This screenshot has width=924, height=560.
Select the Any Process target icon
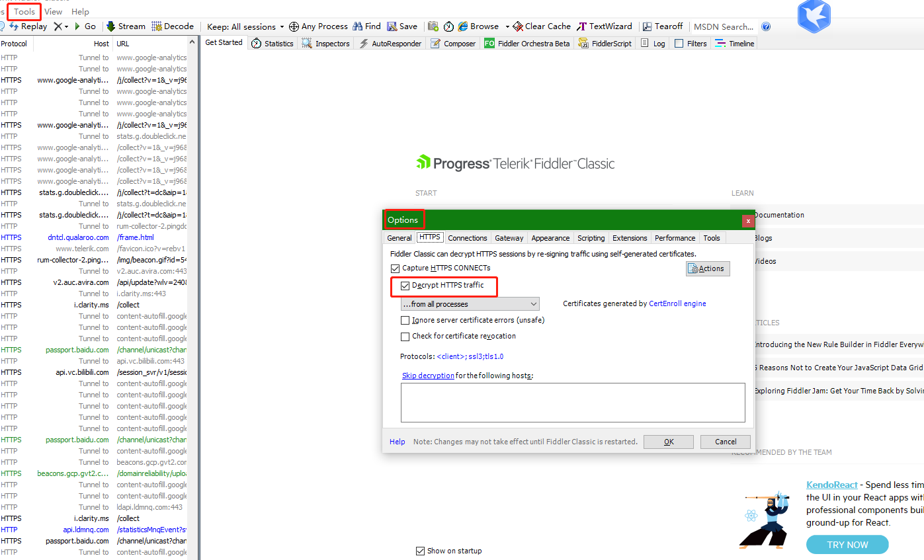294,26
